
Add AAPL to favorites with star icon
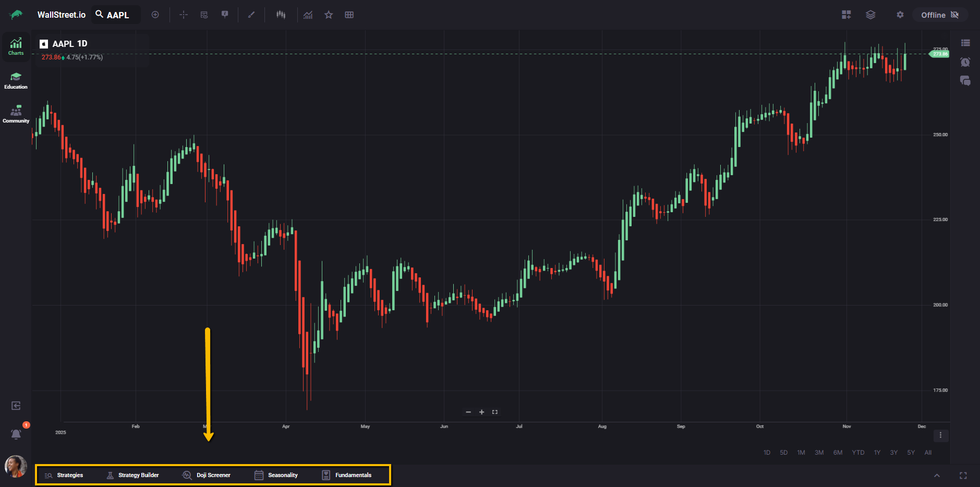click(x=329, y=15)
